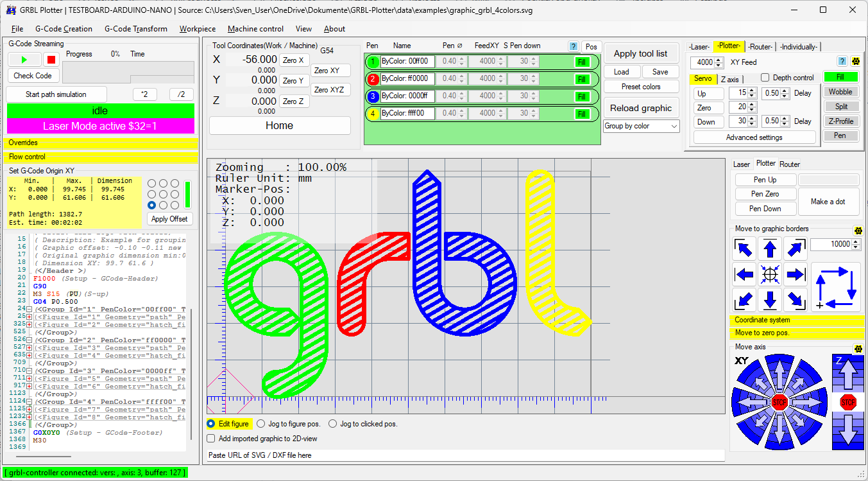
Task: Trace graphic border rectangle path icon
Action: coord(836,287)
